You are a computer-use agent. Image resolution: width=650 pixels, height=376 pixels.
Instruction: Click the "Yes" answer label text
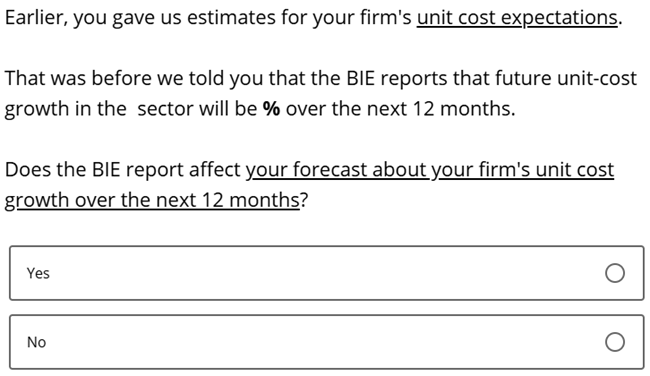click(x=38, y=274)
